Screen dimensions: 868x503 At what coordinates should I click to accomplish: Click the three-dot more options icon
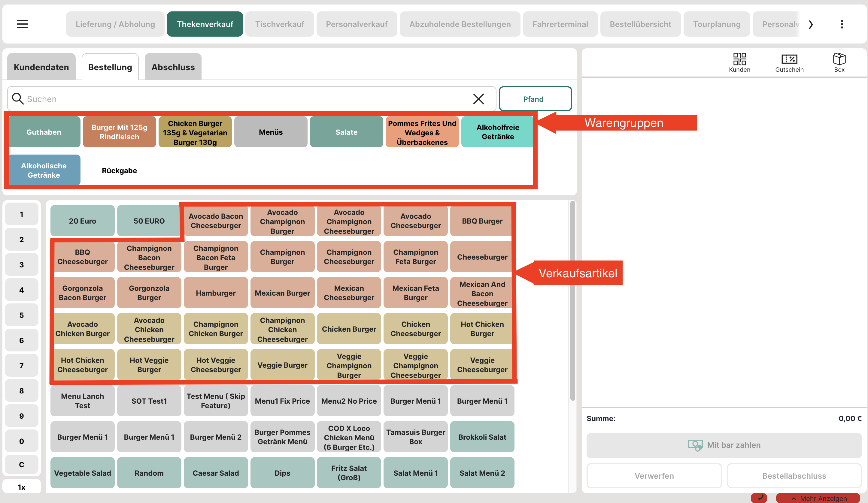(x=842, y=24)
